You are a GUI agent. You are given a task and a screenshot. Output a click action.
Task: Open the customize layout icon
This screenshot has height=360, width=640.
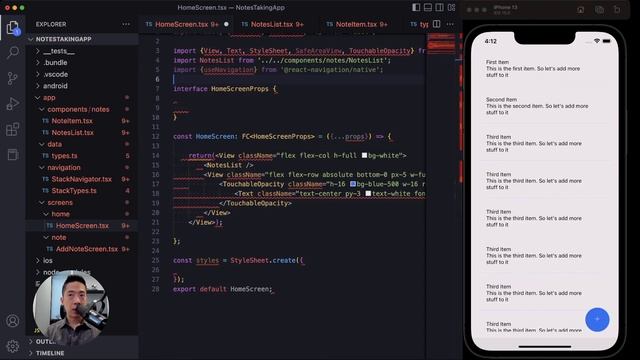click(451, 7)
